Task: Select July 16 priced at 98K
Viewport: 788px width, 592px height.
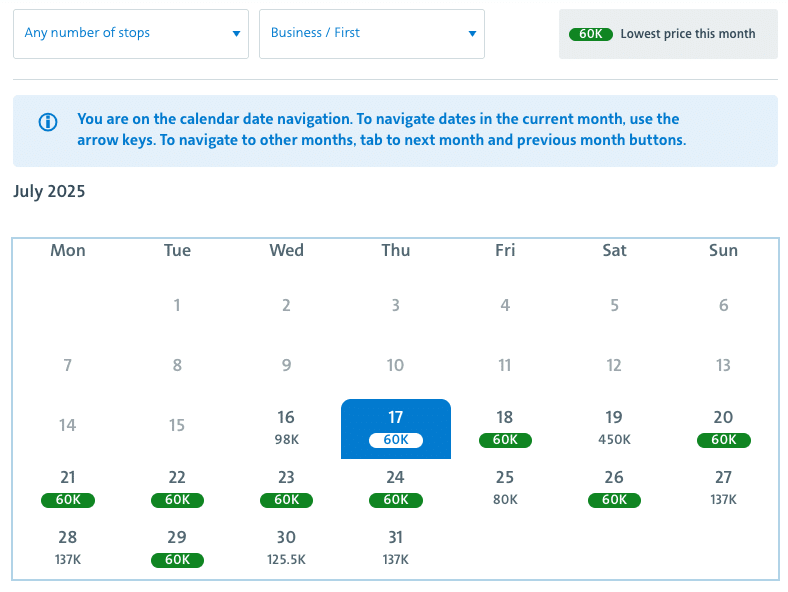Action: tap(286, 428)
